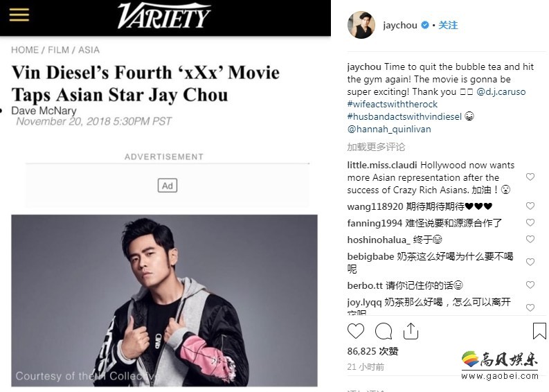Like the post with the heart icon

(x=356, y=331)
